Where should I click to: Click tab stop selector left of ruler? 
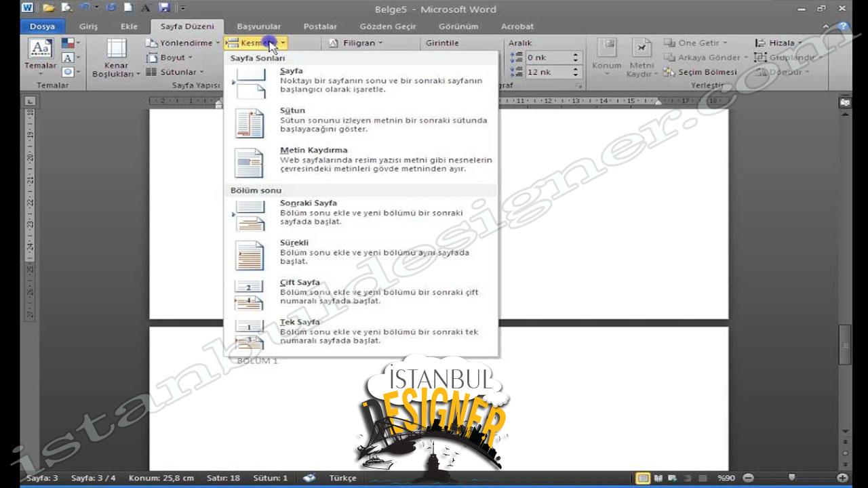tap(31, 102)
